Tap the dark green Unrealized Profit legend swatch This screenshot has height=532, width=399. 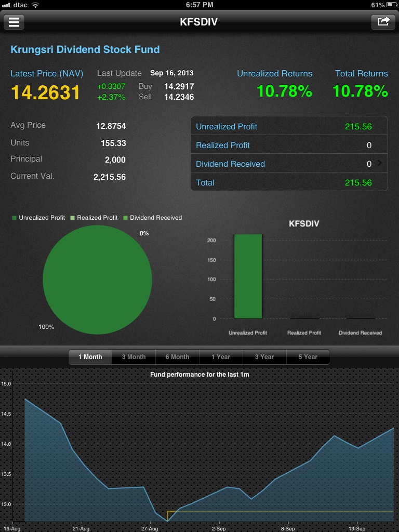[x=14, y=218]
